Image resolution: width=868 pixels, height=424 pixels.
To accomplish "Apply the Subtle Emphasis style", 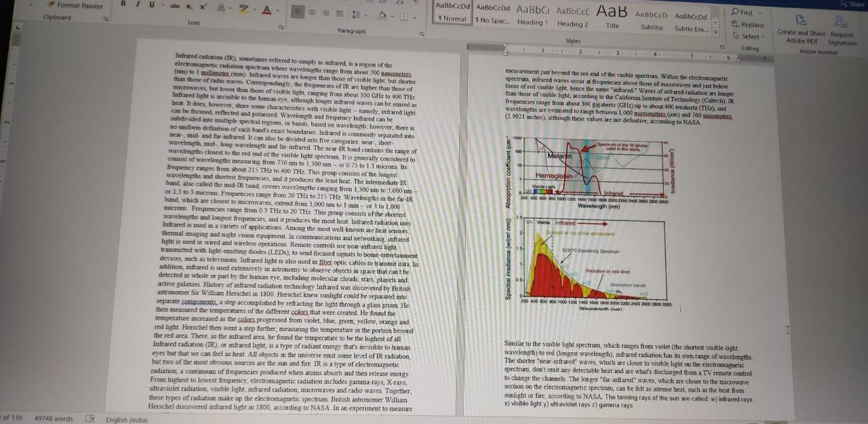I will [690, 22].
